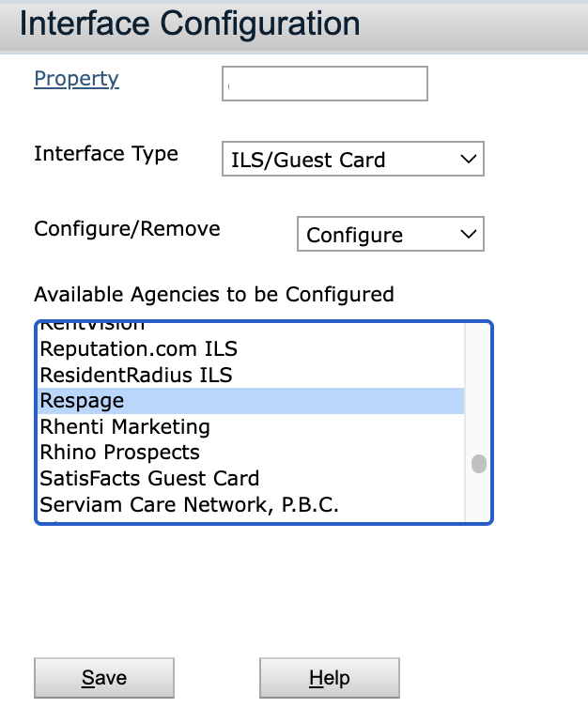Open the Interface Type dropdown

click(x=352, y=160)
